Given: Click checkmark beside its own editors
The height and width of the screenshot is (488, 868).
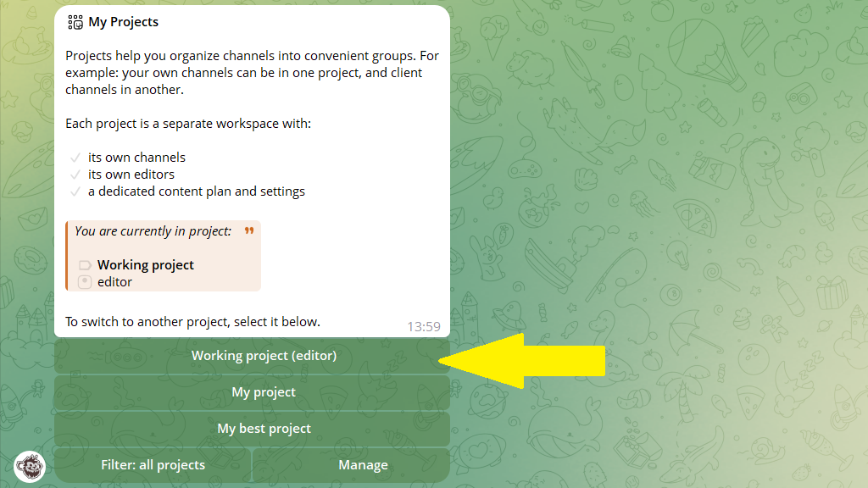Looking at the screenshot, I should [x=75, y=175].
